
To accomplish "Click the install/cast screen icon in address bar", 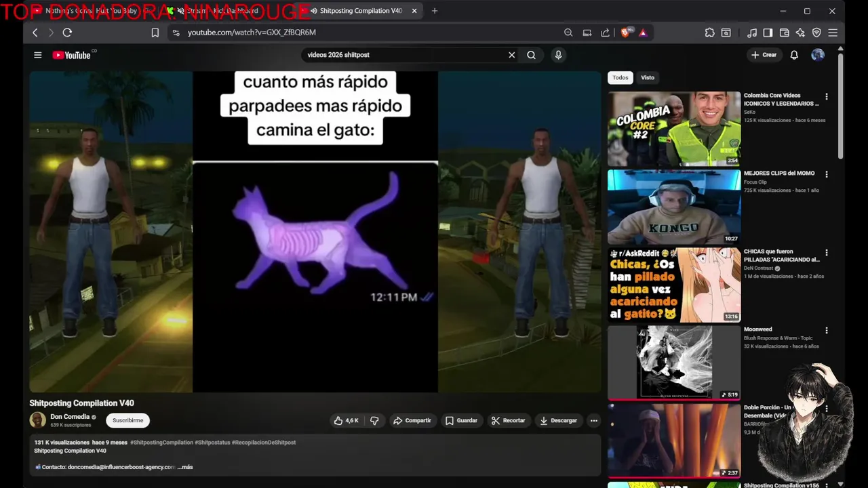I will click(x=587, y=33).
